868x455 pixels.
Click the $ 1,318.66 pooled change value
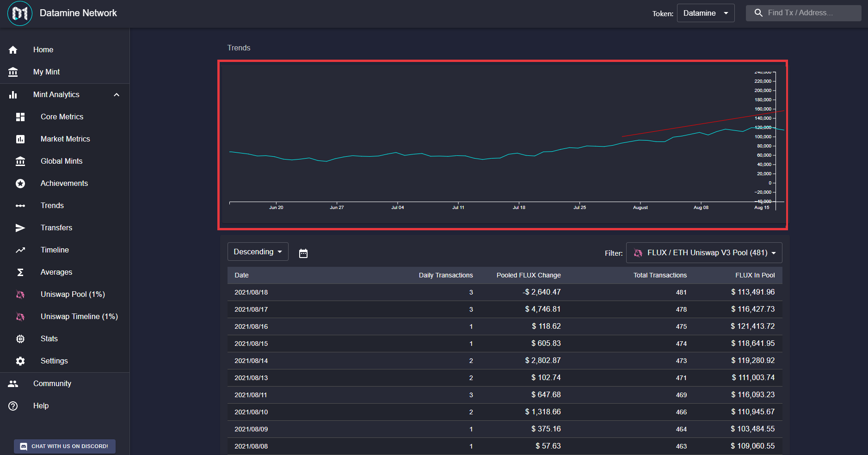click(543, 412)
